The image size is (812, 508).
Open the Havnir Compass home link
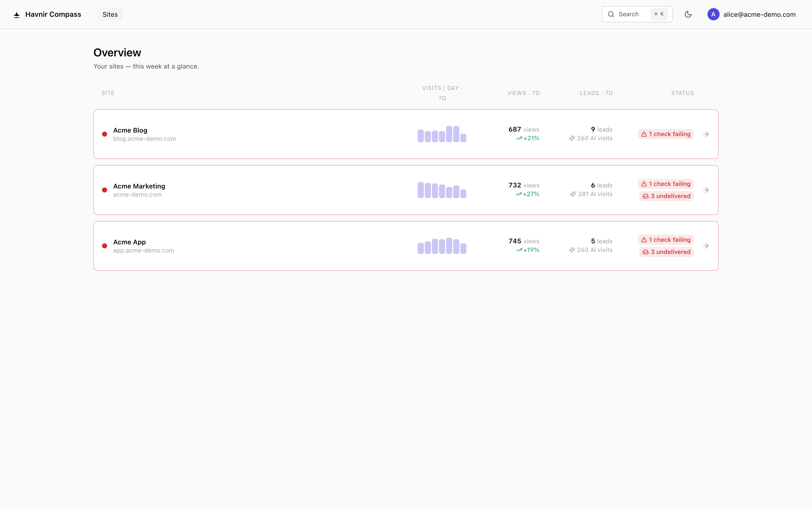pos(47,14)
